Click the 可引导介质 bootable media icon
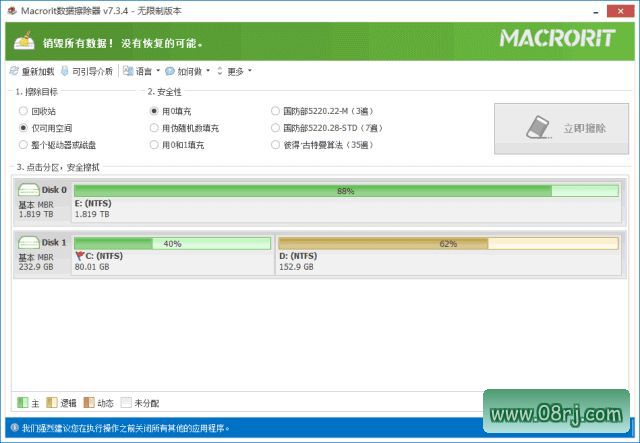 64,71
